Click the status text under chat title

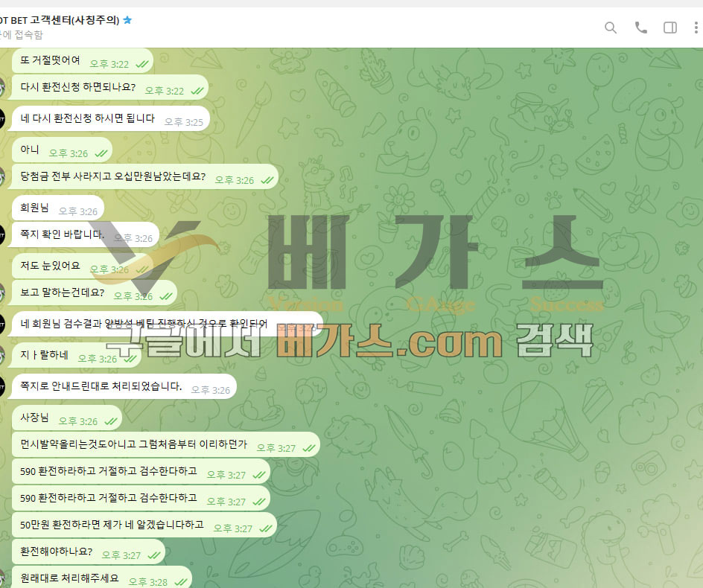[x=22, y=35]
